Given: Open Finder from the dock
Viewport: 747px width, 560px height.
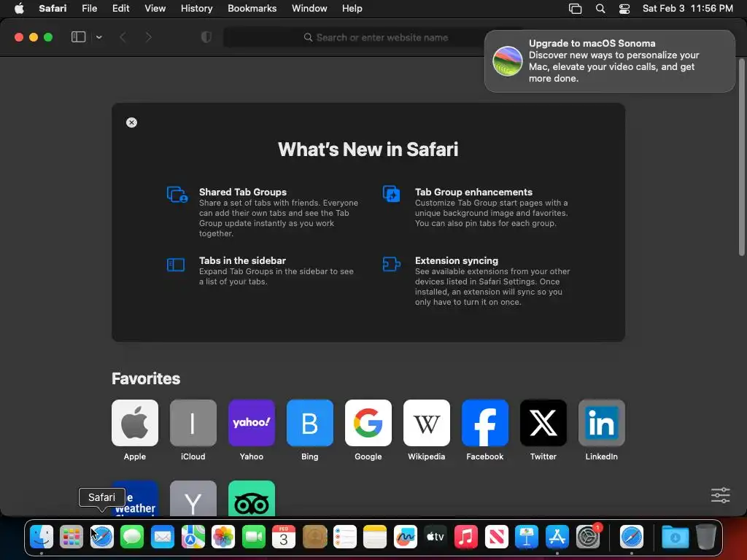Looking at the screenshot, I should coord(42,537).
